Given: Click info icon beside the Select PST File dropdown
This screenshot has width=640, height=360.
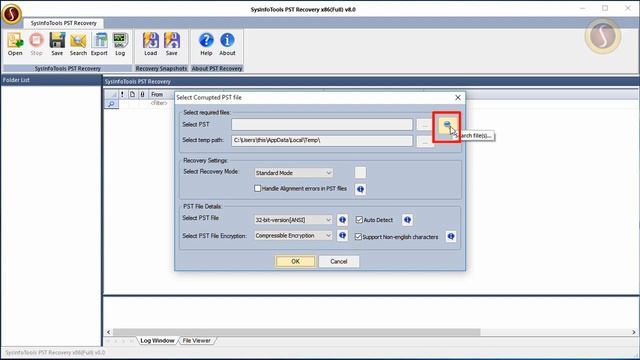Looking at the screenshot, I should coord(342,220).
